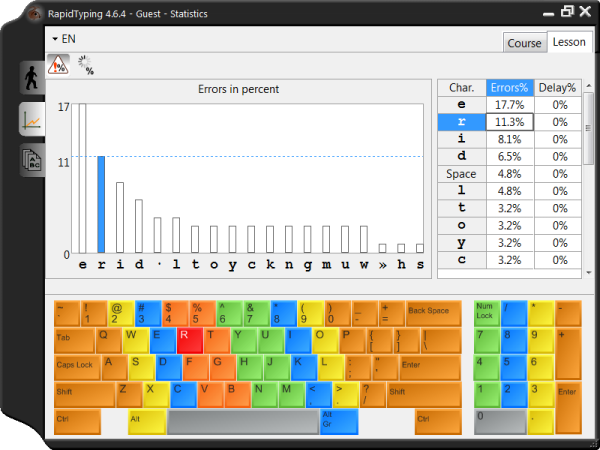Click the 17.7% errors cell
600x450 pixels.
(x=510, y=105)
